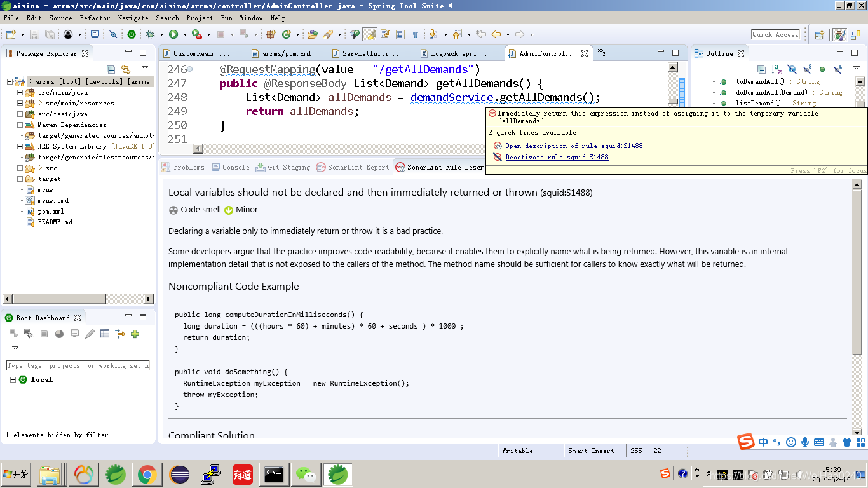This screenshot has height=488, width=868.
Task: Toggle Link with Editor in Package Explorer
Action: point(126,69)
